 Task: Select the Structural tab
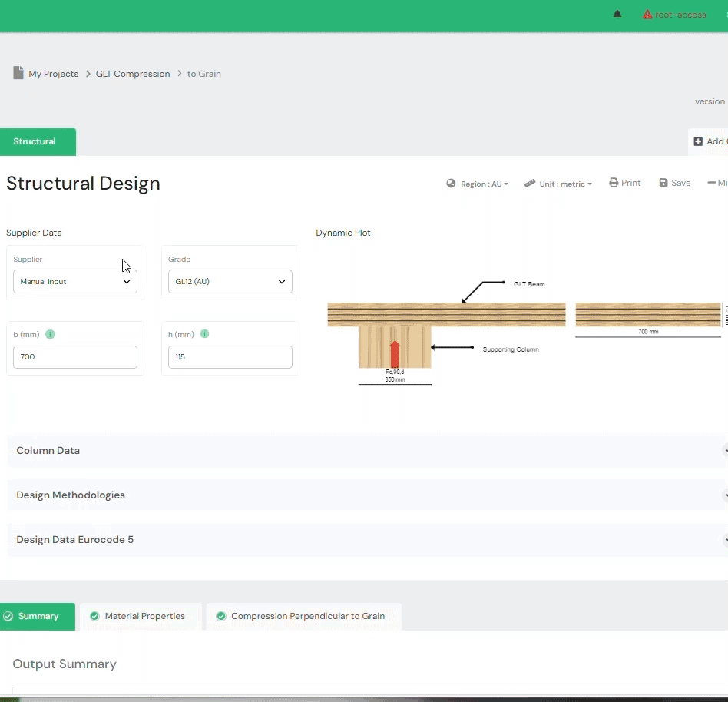click(35, 141)
